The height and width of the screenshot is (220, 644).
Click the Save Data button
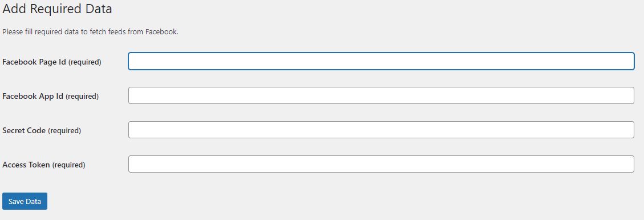pos(25,201)
